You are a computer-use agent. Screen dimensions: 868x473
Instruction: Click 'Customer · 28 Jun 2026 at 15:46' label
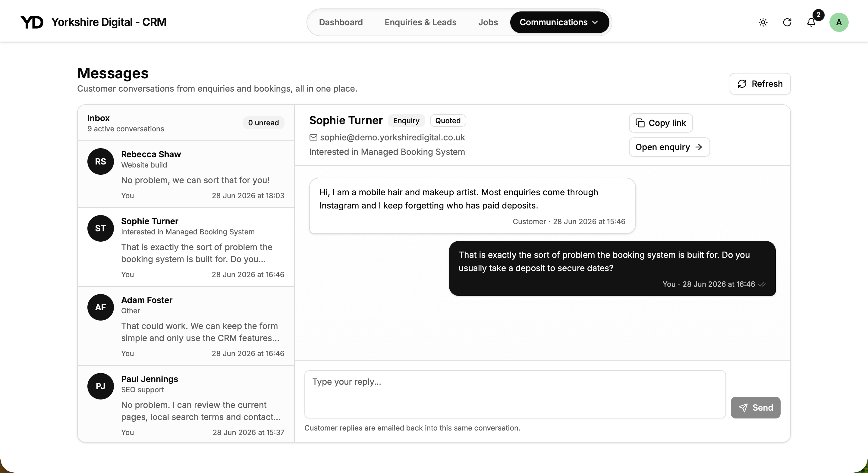(569, 222)
